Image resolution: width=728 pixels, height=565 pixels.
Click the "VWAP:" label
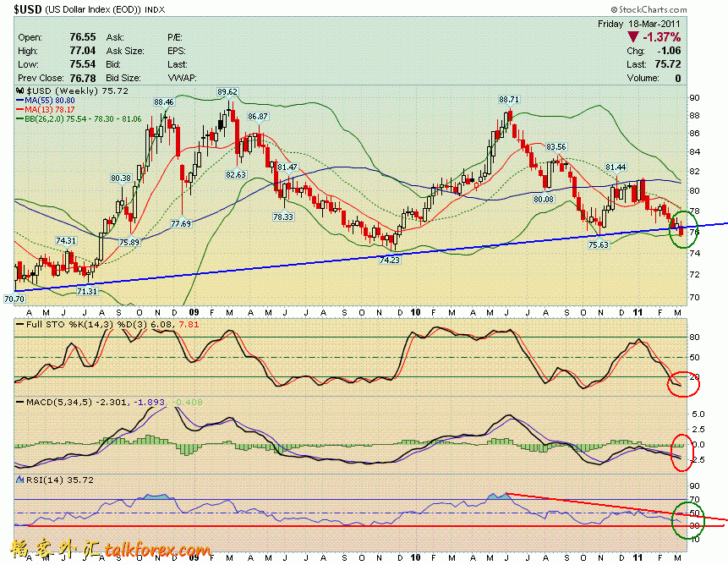(x=182, y=78)
